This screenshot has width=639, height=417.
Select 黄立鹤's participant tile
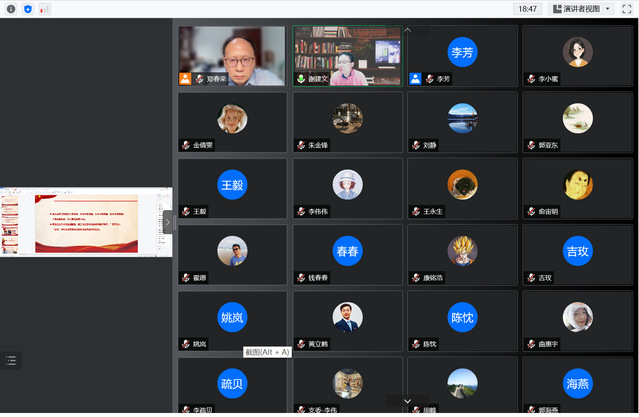click(347, 320)
